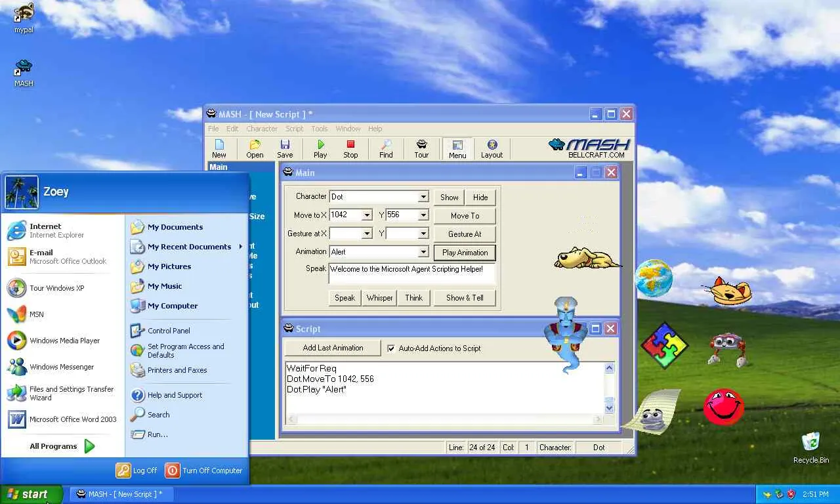Select the mypal desktop icon
Image resolution: width=840 pixels, height=504 pixels.
24,18
